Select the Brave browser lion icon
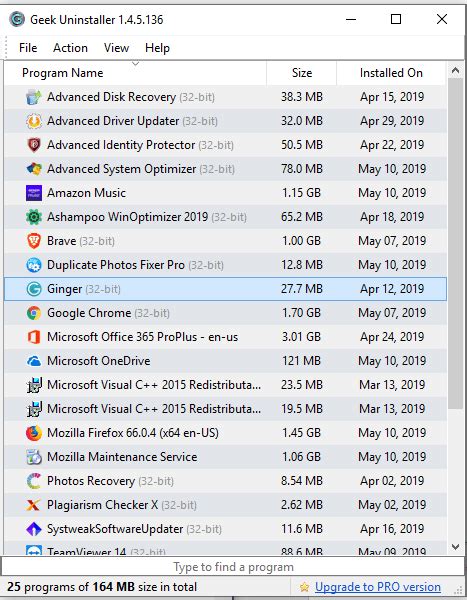 [x=34, y=241]
